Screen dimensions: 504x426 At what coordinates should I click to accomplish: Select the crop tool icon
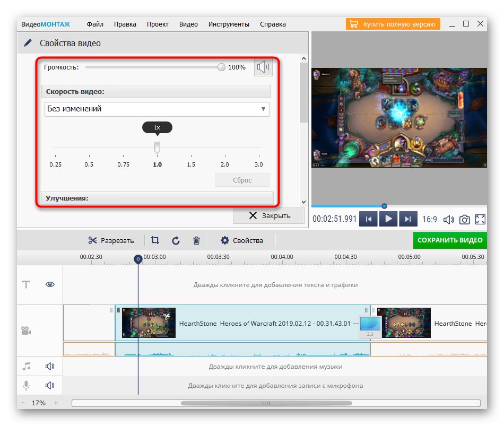click(155, 240)
